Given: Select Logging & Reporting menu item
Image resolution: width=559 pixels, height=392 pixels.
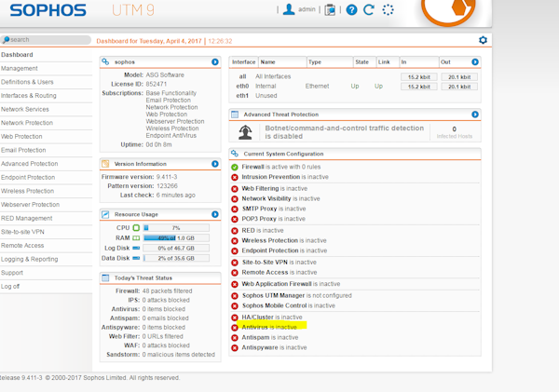Looking at the screenshot, I should 29,259.
